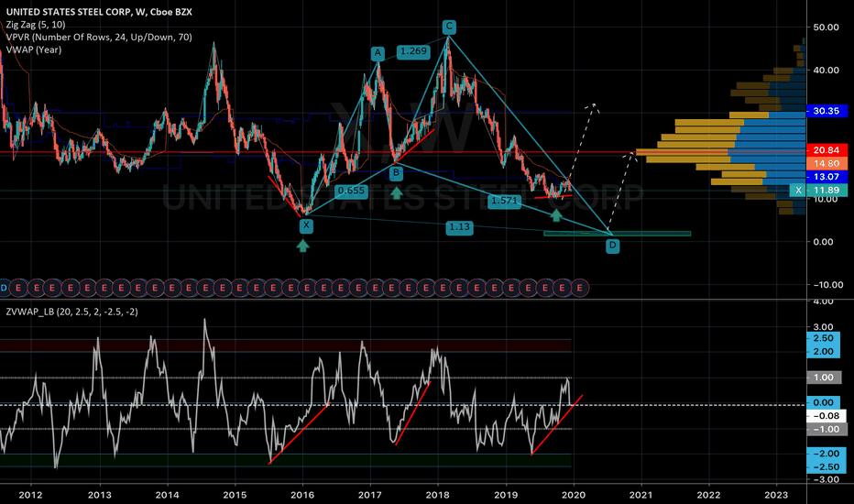Select the harmonic pattern point A label
The width and height of the screenshot is (854, 504).
click(x=378, y=53)
